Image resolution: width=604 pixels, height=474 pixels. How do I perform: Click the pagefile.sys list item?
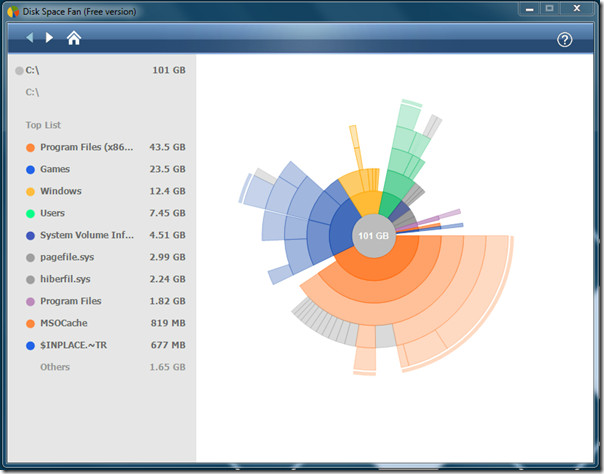[105, 257]
